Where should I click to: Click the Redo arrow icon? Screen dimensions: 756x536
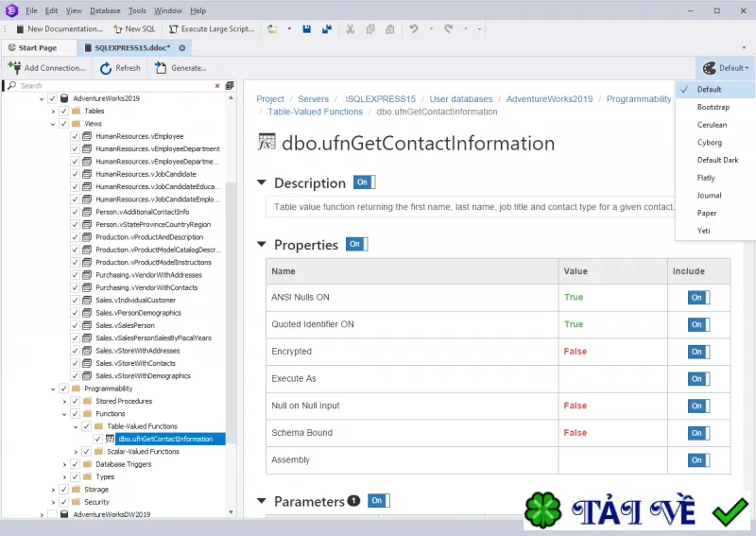pyautogui.click(x=448, y=29)
